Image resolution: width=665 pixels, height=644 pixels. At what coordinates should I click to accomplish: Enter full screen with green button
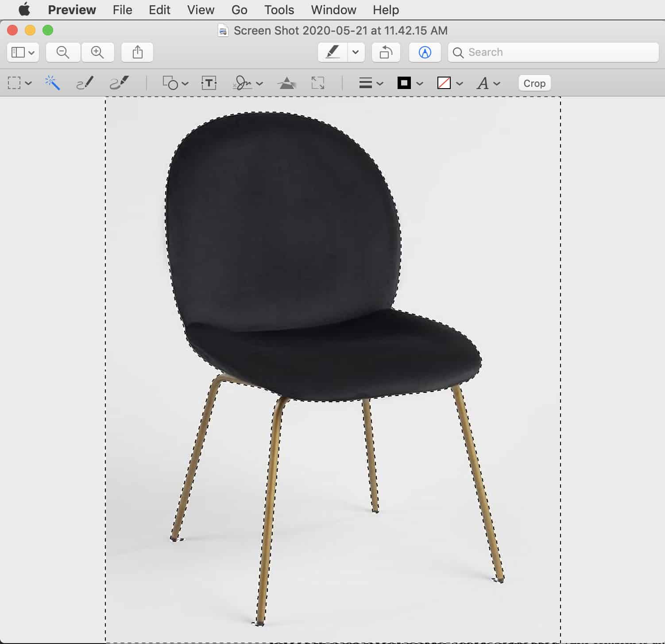pos(48,30)
